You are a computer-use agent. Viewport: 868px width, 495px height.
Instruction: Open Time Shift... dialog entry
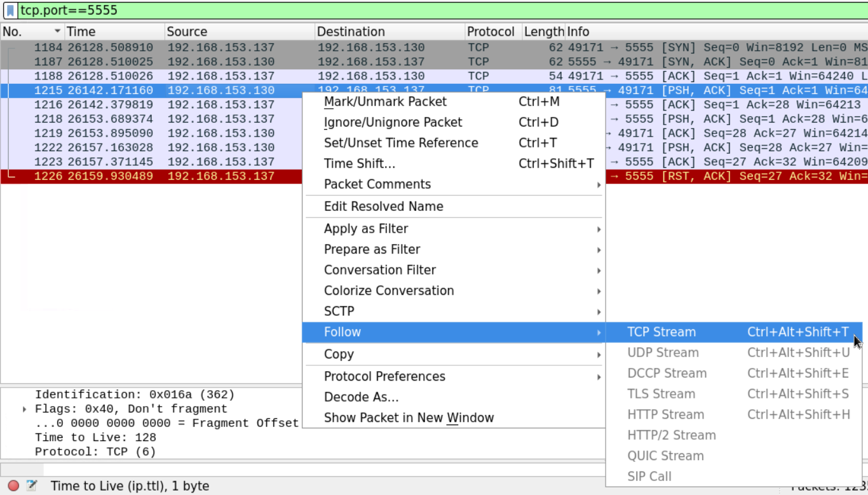tap(359, 164)
